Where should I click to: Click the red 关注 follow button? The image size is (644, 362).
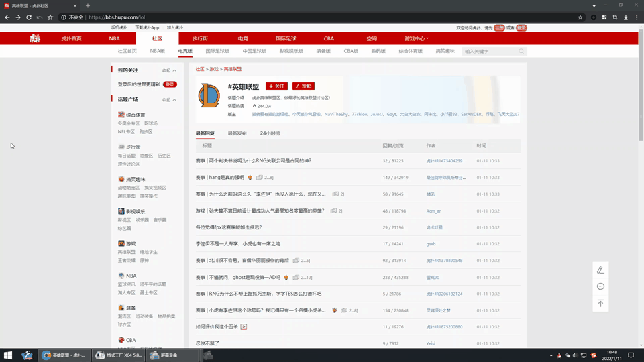[x=276, y=86]
